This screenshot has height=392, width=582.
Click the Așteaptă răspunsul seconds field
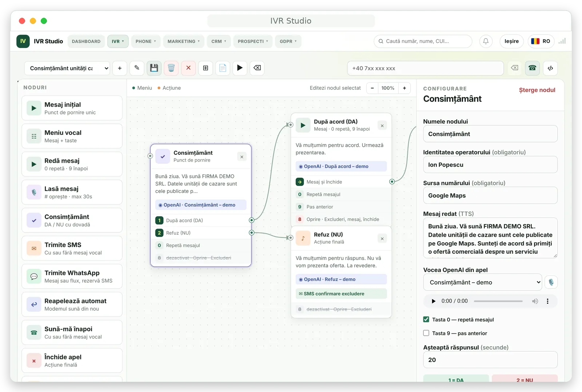pyautogui.click(x=490, y=360)
